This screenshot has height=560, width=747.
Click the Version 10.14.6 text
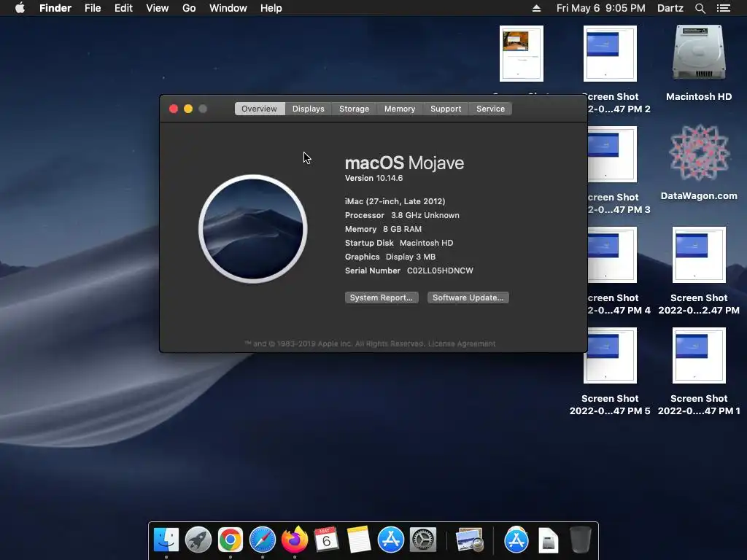click(374, 178)
